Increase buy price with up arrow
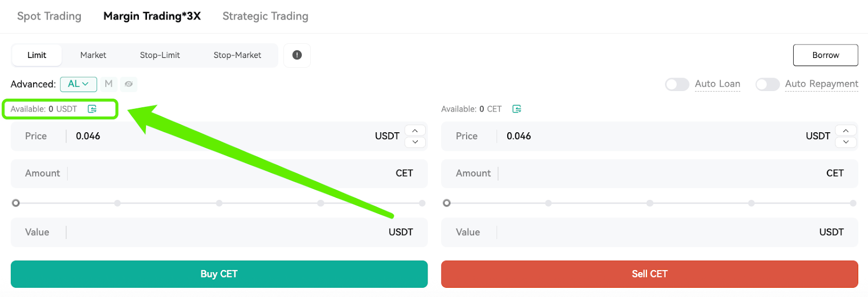Screen dimensions: 868x297 [415, 131]
